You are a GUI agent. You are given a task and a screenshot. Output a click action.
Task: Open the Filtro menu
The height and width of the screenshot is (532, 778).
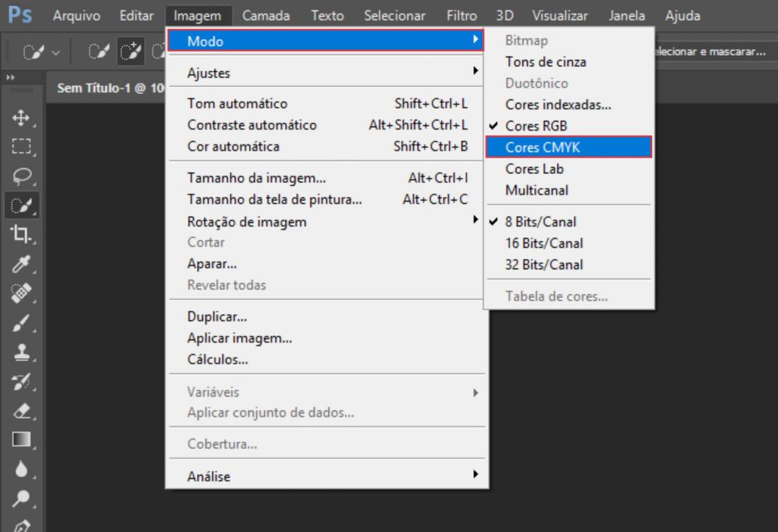pos(462,16)
